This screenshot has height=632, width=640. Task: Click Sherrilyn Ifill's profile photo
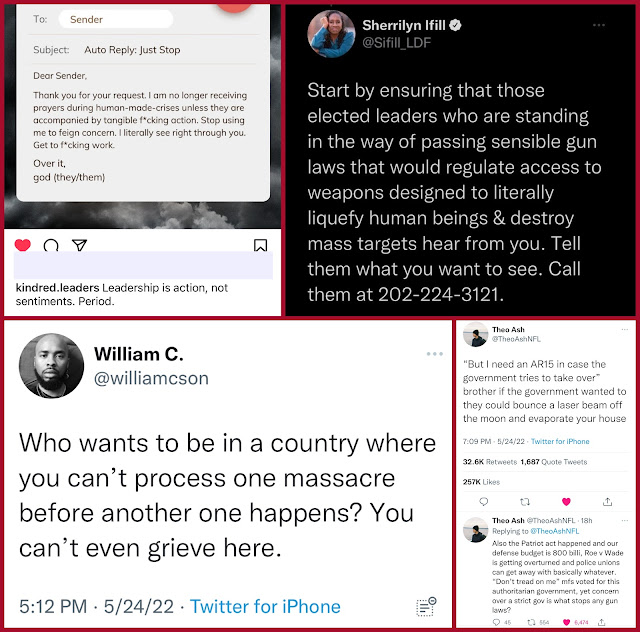(331, 33)
